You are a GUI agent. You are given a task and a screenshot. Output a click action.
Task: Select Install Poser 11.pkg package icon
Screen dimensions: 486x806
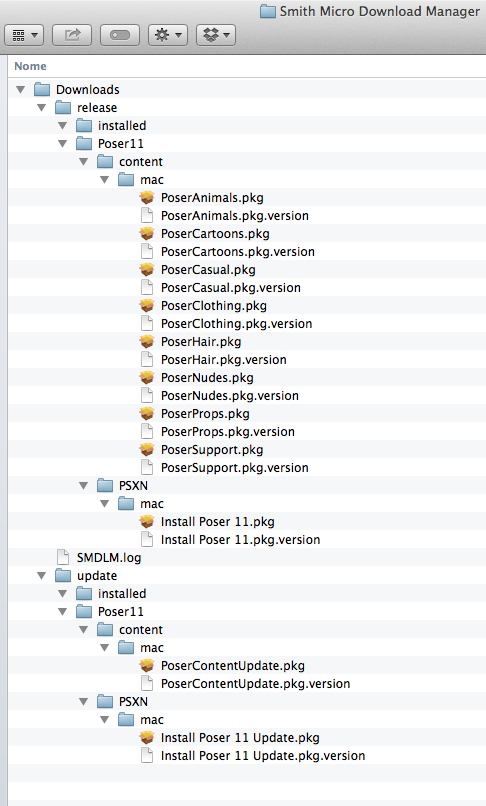tap(147, 522)
